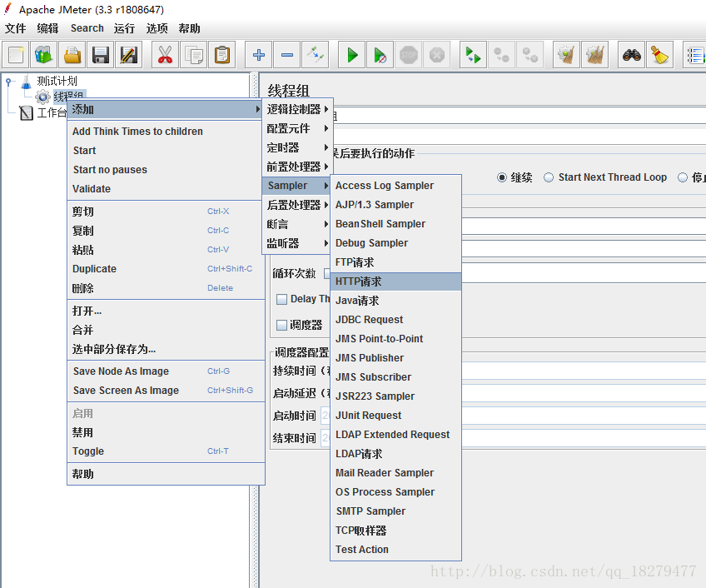Expand the 断言 submenu

click(297, 224)
